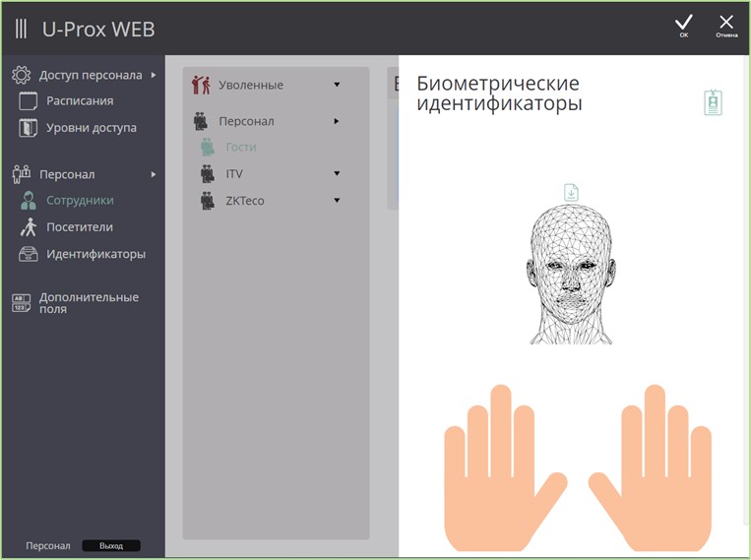Image resolution: width=751 pixels, height=560 pixels.
Task: Click the Уровни доступа door icon
Action: tap(28, 128)
